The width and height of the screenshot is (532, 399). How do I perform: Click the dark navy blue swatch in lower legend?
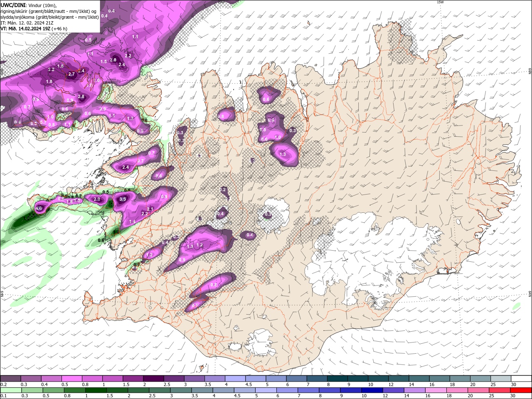pos(371,390)
